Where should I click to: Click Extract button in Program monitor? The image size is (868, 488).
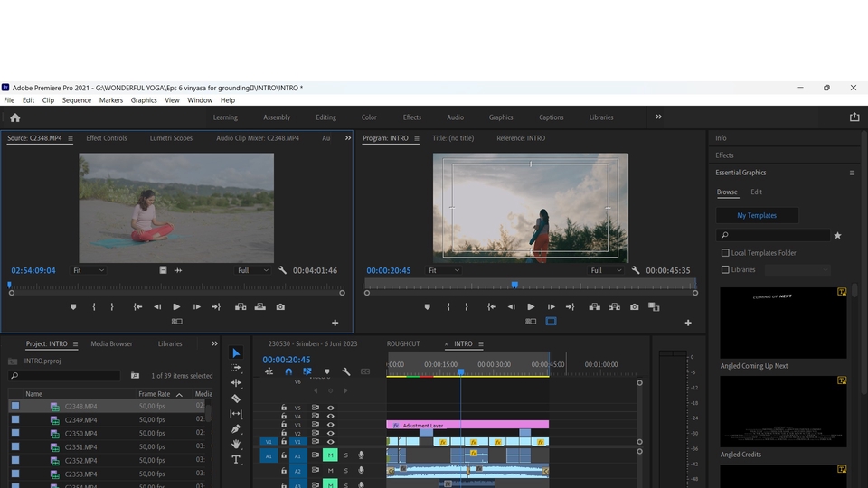coord(615,306)
